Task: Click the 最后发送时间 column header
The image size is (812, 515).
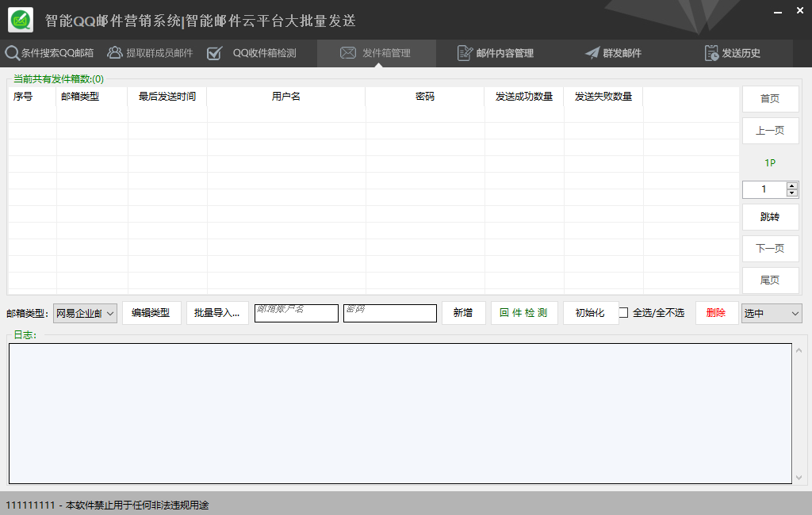Action: [167, 97]
